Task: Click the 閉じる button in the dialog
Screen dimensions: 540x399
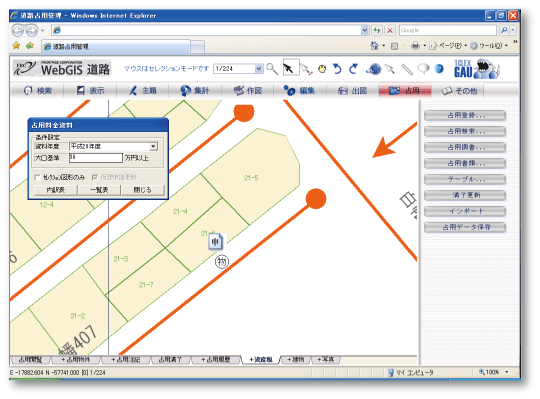Action: (x=143, y=190)
